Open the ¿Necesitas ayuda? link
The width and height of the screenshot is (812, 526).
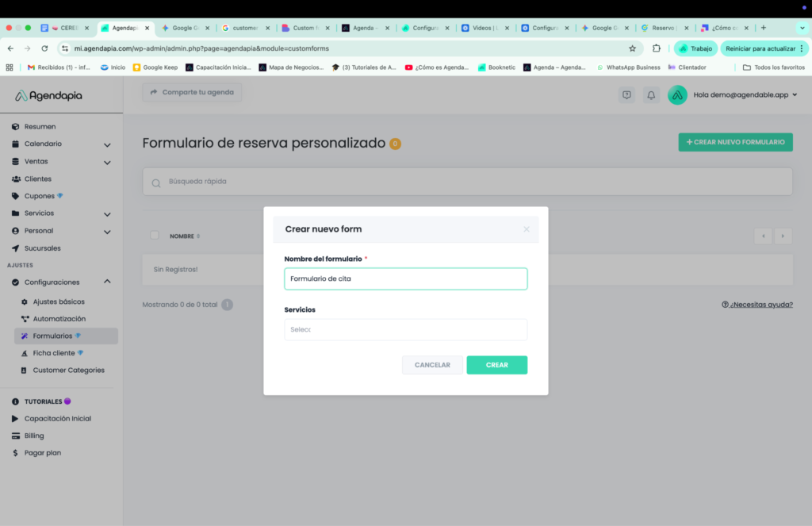click(756, 305)
